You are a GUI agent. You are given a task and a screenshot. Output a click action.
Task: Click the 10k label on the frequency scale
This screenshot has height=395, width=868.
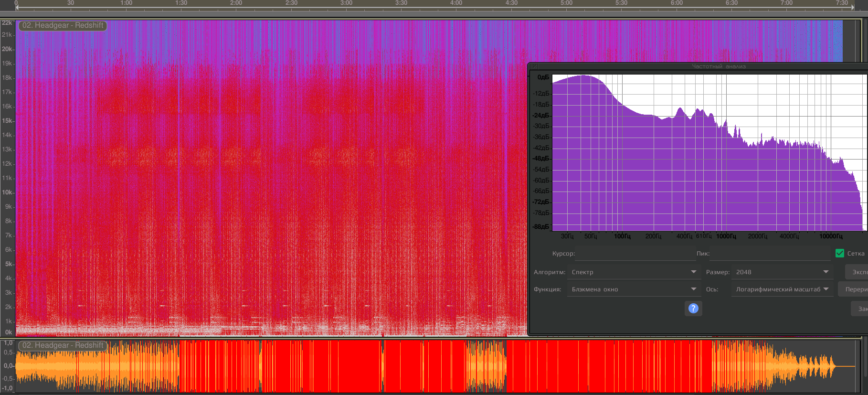7,192
